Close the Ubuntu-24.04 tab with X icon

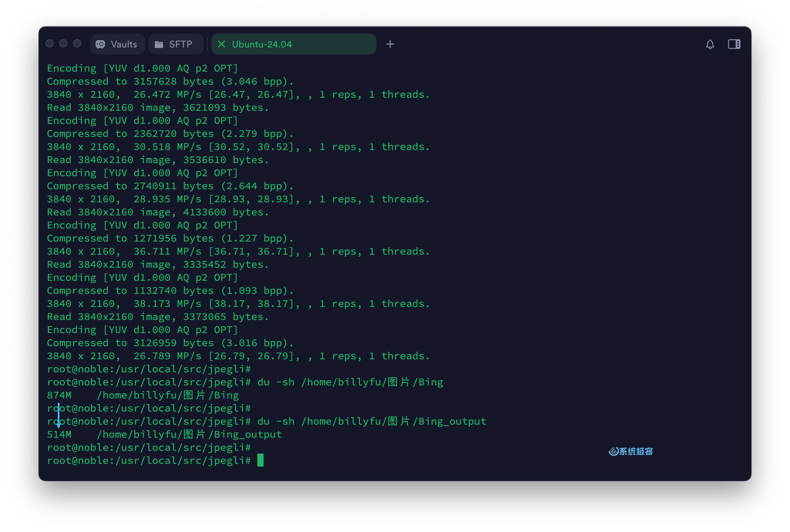(x=222, y=44)
